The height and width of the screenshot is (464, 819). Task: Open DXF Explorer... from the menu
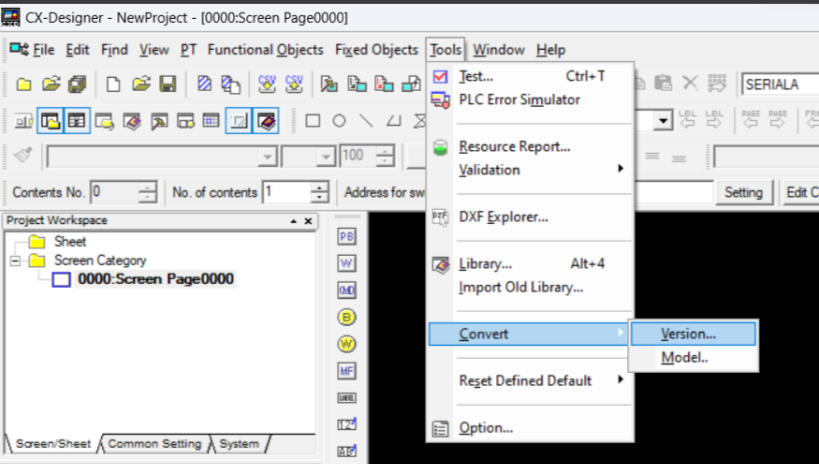(530, 217)
